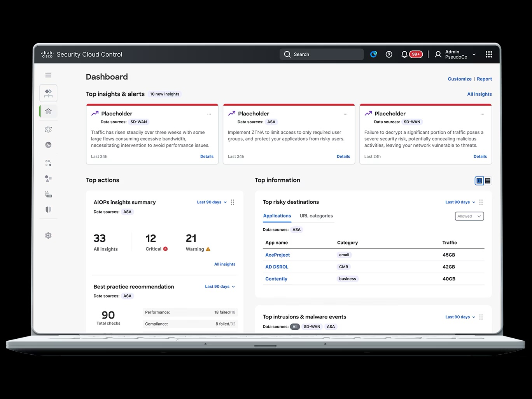Click Customize link on dashboard
Image resolution: width=532 pixels, height=399 pixels.
coord(460,79)
